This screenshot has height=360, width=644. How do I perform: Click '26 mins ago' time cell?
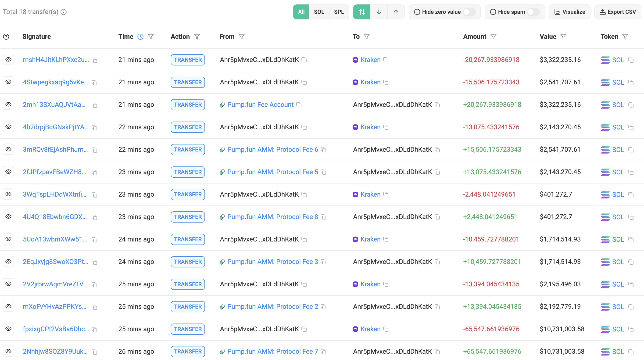136,352
